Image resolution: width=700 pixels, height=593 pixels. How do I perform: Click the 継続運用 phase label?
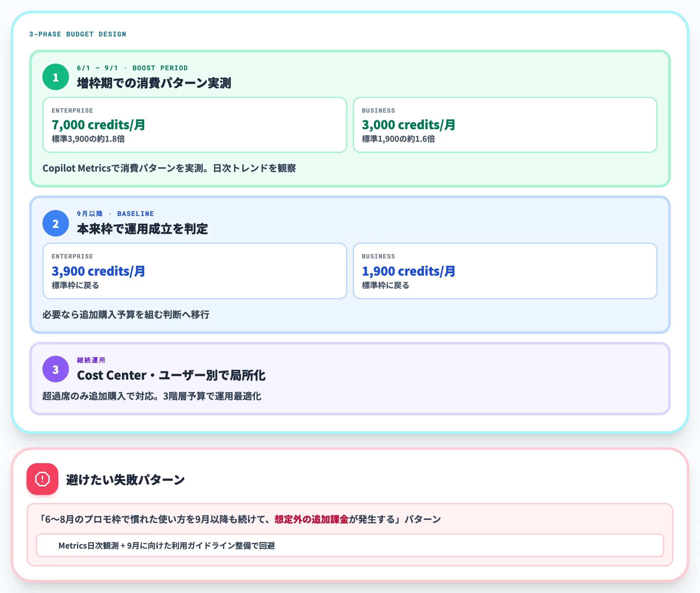click(x=91, y=360)
